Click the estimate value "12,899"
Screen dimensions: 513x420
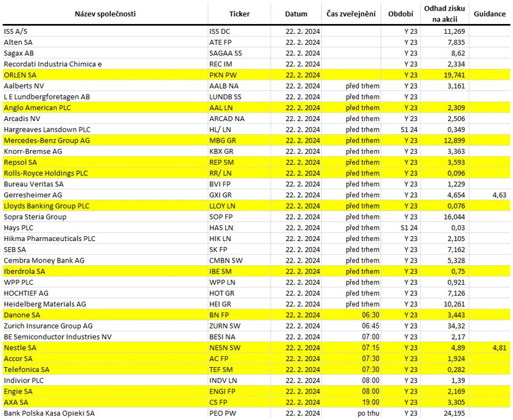(x=454, y=141)
